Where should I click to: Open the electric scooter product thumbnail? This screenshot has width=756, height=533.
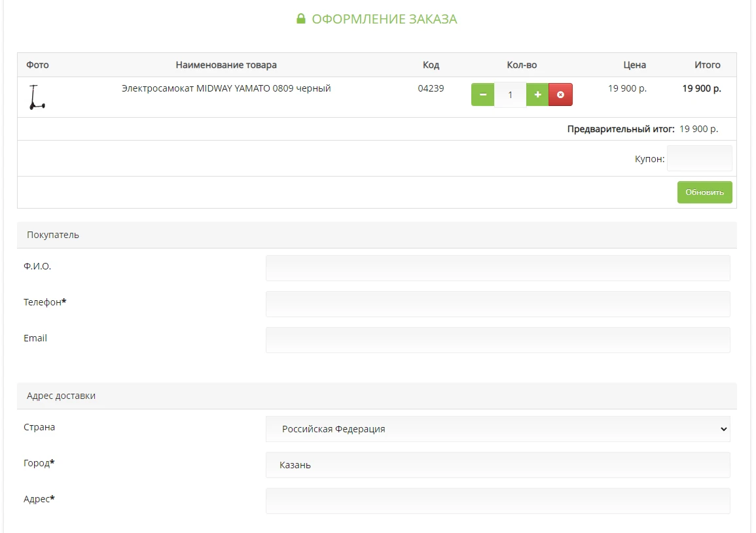click(x=37, y=97)
